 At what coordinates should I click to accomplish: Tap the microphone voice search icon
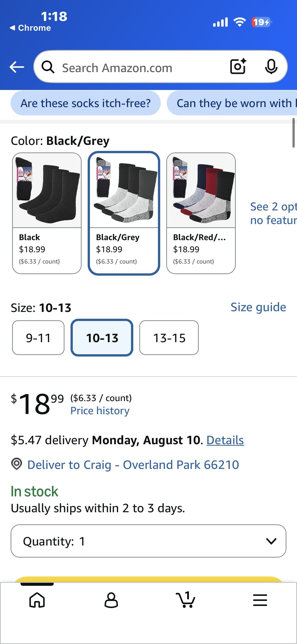(271, 67)
